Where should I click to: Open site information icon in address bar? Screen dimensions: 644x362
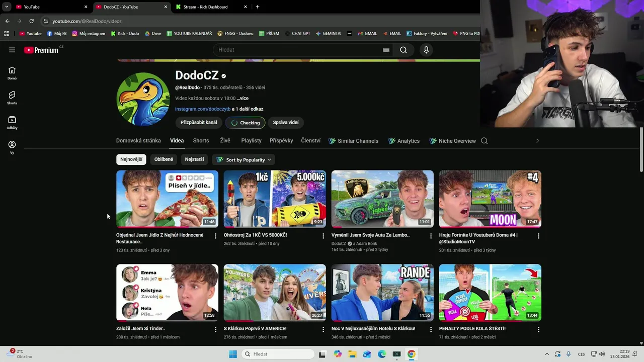(x=46, y=21)
